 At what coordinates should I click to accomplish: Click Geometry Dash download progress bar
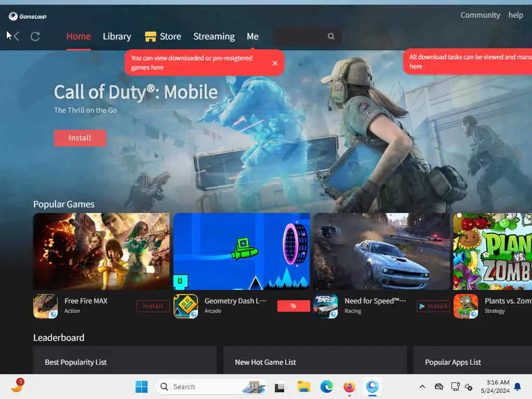[294, 306]
